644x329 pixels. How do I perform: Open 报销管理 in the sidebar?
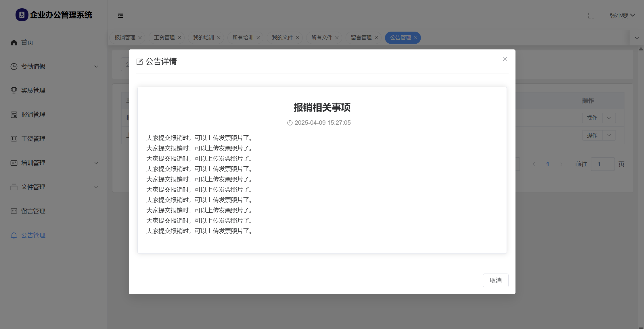tap(33, 115)
